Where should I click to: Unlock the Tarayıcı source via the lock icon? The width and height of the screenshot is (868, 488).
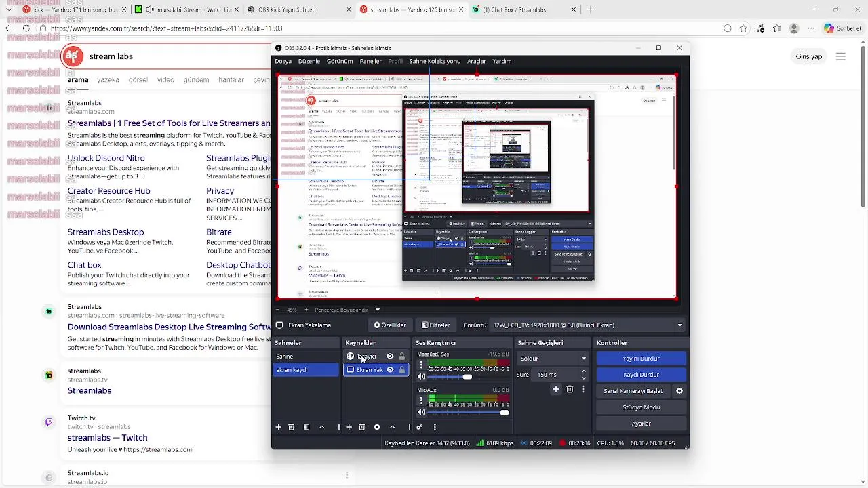pyautogui.click(x=402, y=357)
